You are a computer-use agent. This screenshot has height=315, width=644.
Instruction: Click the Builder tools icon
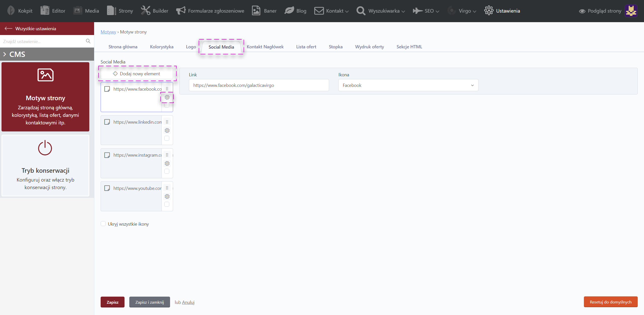145,11
